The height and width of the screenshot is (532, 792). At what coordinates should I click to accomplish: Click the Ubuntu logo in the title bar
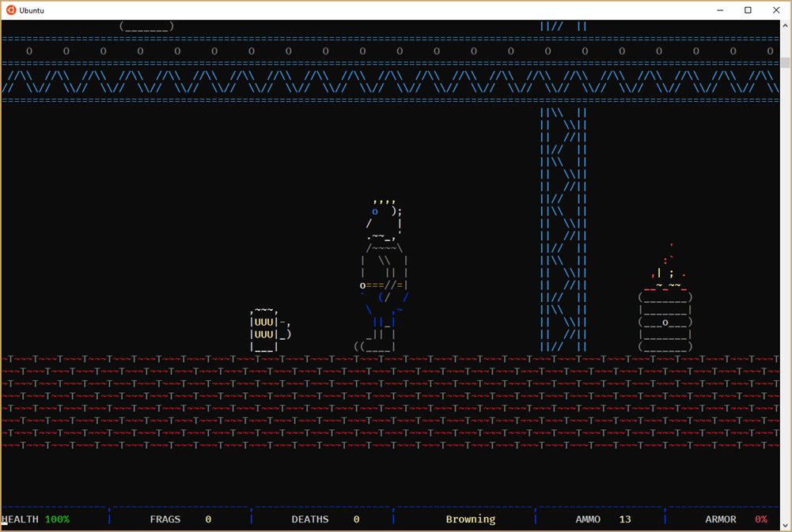[9, 9]
